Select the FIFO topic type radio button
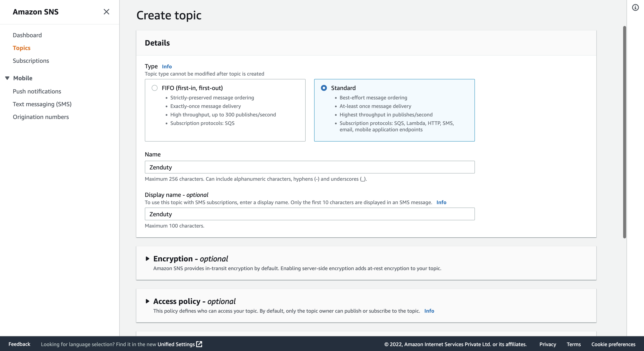 [x=154, y=88]
